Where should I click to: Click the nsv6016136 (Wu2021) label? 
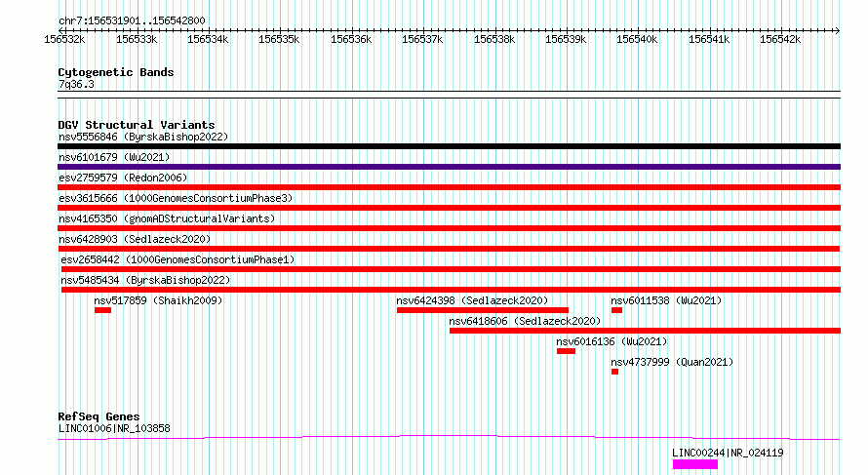click(612, 341)
